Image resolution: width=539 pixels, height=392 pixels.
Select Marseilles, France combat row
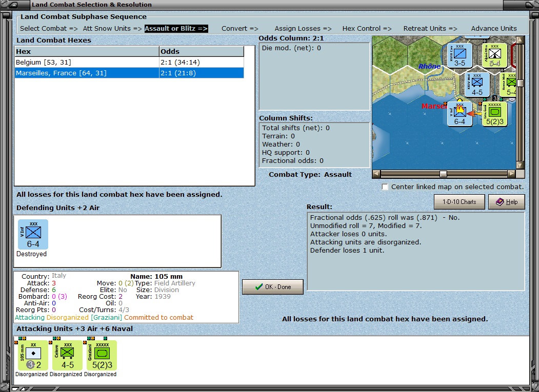coord(129,73)
